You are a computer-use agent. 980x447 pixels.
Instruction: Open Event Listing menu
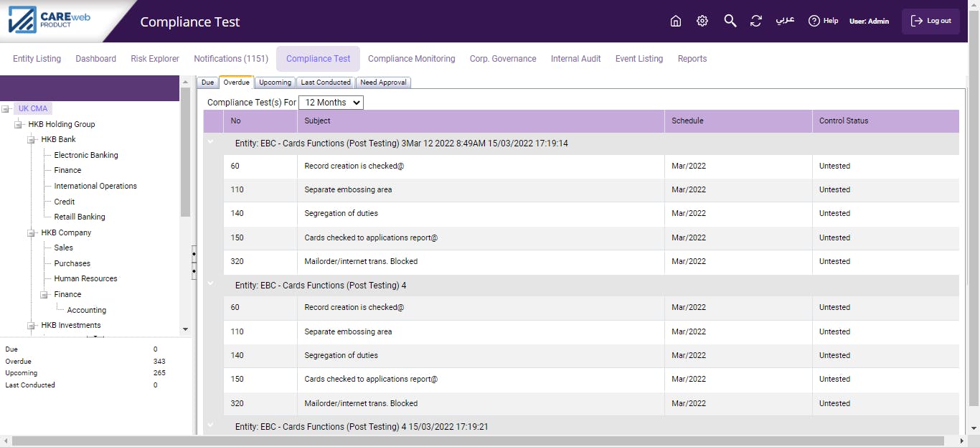click(639, 59)
